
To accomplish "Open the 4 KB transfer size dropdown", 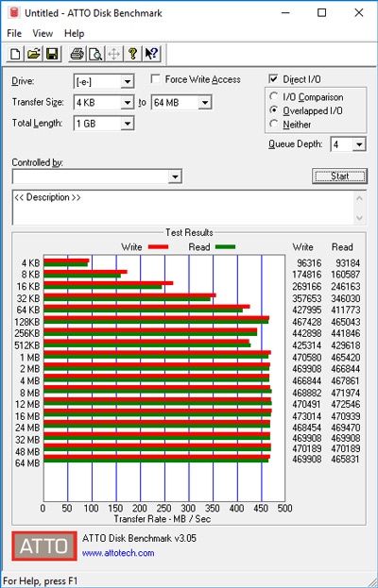I will [x=128, y=102].
